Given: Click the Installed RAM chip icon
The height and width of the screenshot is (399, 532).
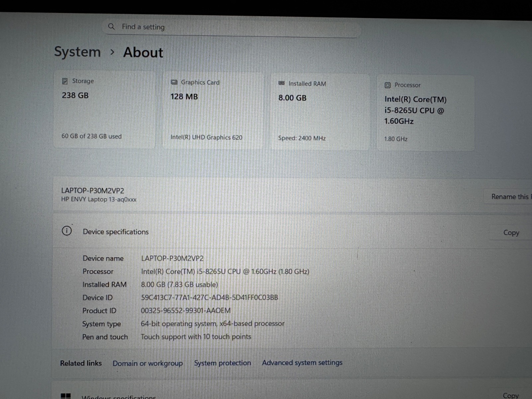Looking at the screenshot, I should point(282,83).
